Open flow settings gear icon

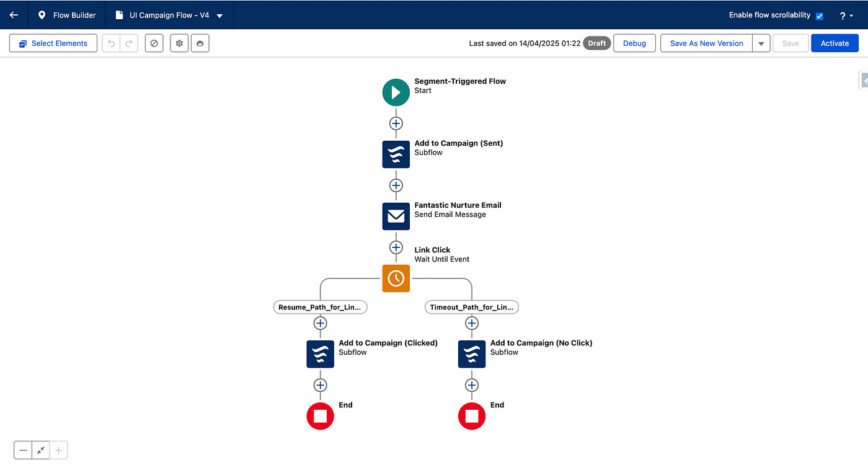click(179, 43)
